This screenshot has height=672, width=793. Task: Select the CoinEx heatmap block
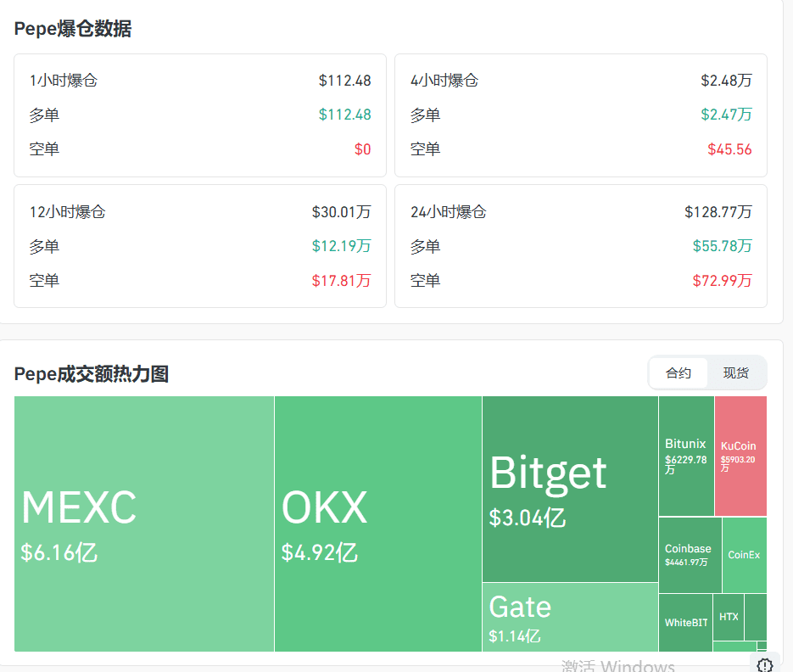tap(745, 555)
